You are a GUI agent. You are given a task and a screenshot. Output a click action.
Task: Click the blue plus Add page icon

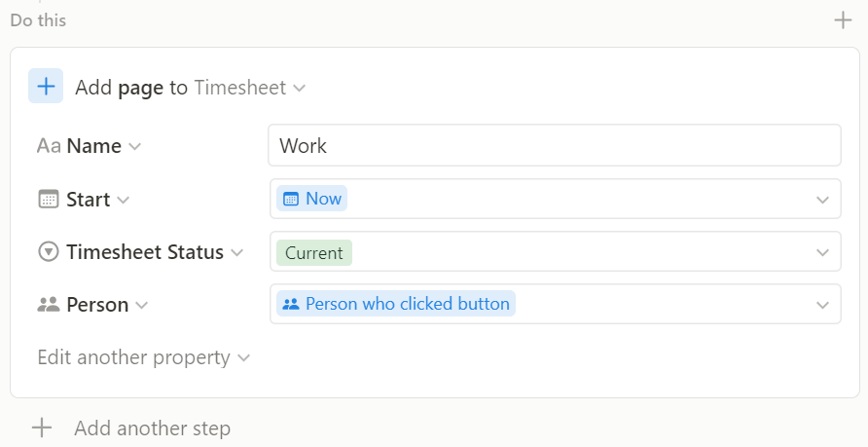(x=46, y=86)
